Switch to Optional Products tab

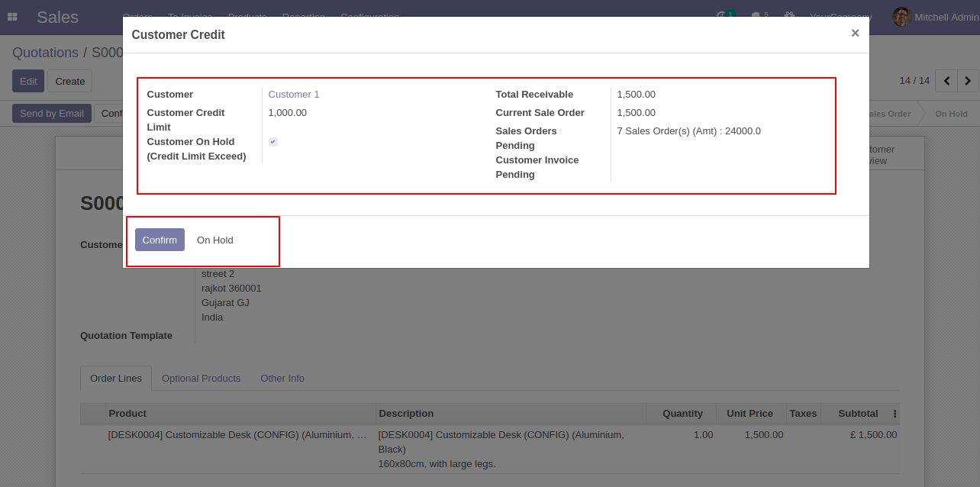click(201, 379)
